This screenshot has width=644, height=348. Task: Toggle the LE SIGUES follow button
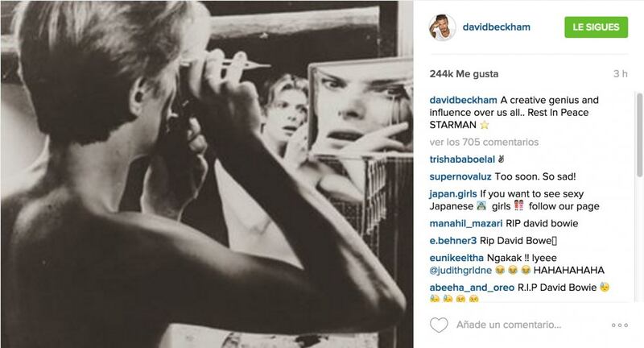(x=596, y=27)
